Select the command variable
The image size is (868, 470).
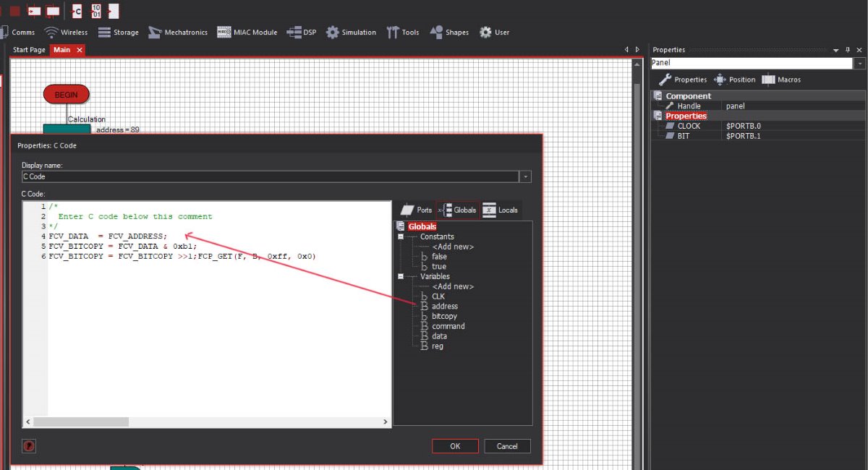(448, 326)
